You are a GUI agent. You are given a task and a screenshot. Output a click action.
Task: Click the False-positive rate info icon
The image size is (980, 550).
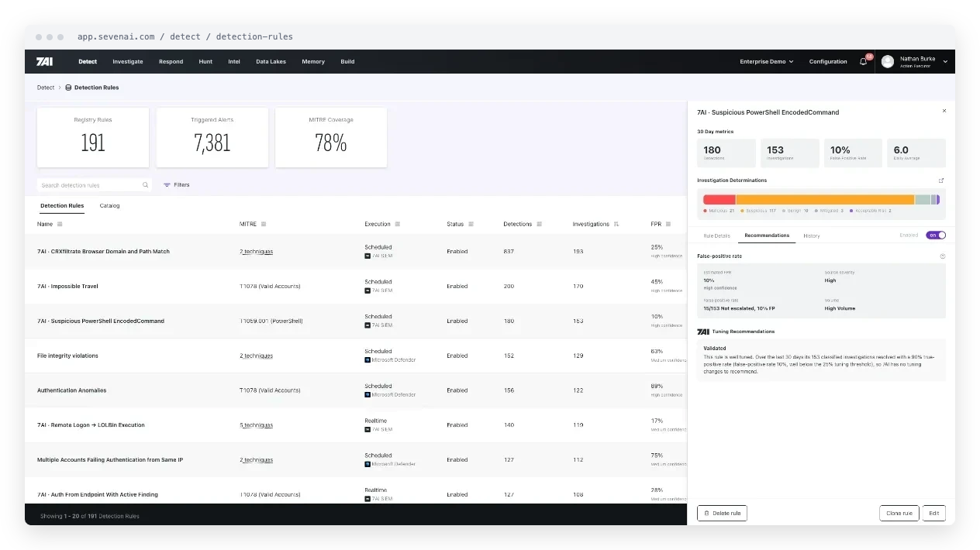943,256
